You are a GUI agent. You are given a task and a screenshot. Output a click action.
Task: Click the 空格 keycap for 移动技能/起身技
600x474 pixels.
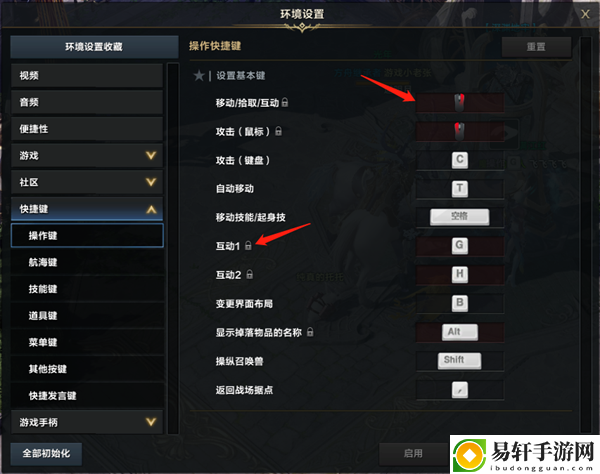(x=460, y=217)
